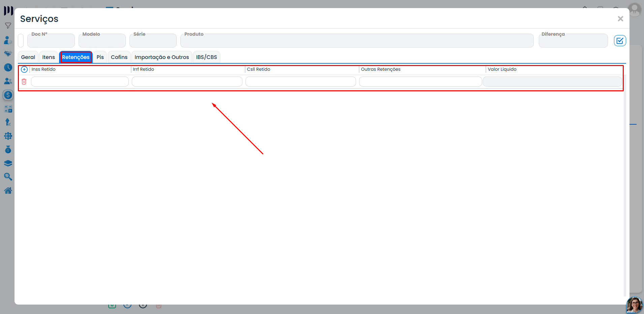Open the clock icon in sidebar
644x314 pixels.
coord(8,67)
